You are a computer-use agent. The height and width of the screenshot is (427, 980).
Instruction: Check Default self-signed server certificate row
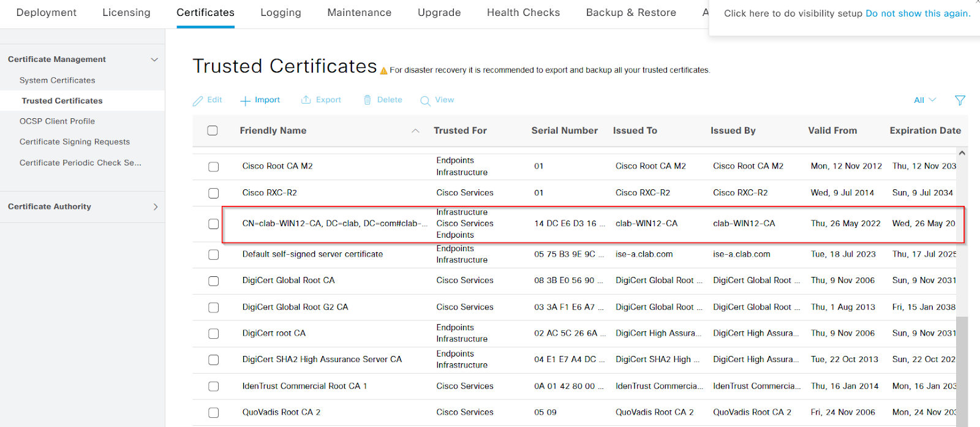coord(213,254)
